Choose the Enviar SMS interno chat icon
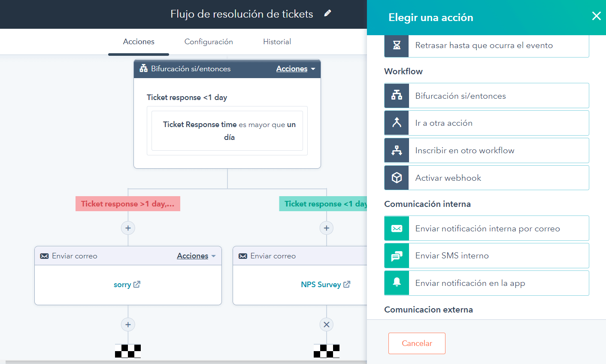This screenshot has height=364, width=606. click(397, 256)
